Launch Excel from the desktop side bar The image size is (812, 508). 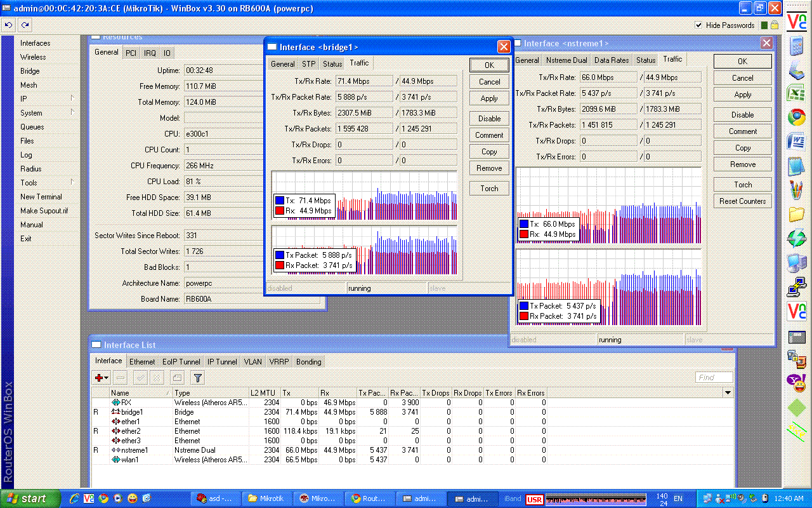796,94
